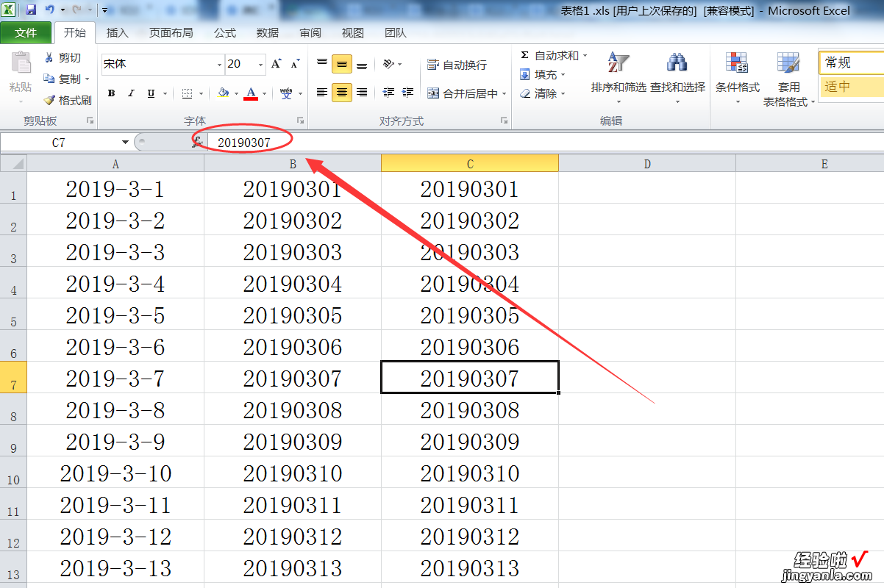Click the Select All corner triangle
The image size is (884, 588).
click(14, 164)
